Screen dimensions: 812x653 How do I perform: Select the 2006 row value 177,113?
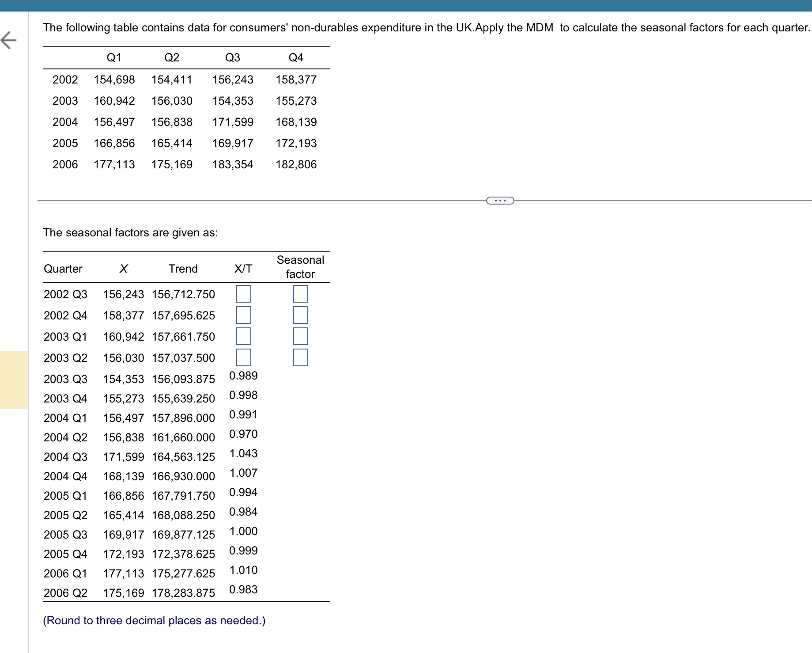[114, 164]
